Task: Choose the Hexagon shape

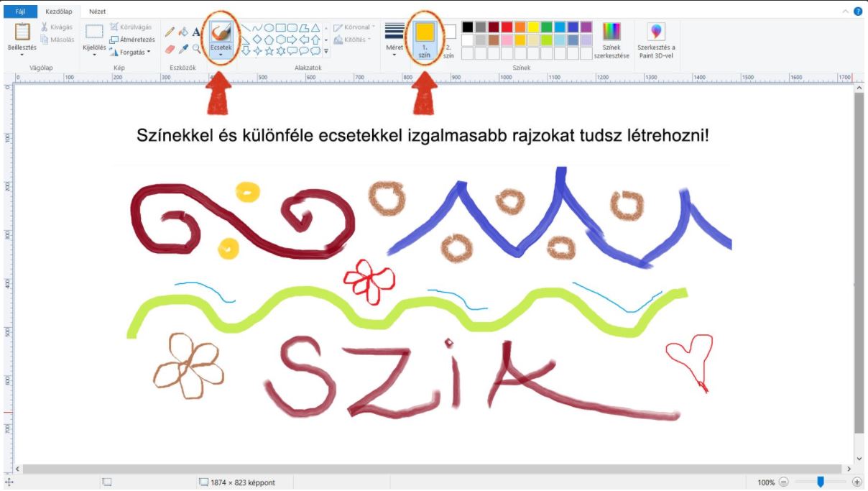Action: [280, 40]
